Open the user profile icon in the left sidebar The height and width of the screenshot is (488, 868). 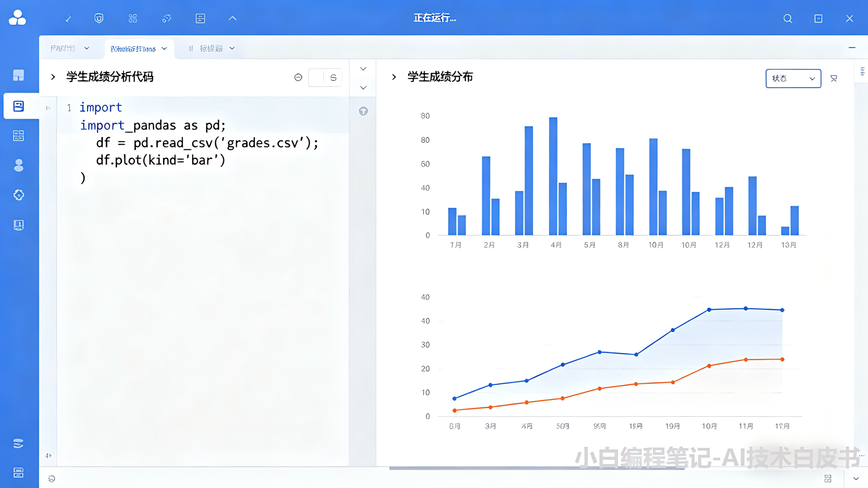19,166
